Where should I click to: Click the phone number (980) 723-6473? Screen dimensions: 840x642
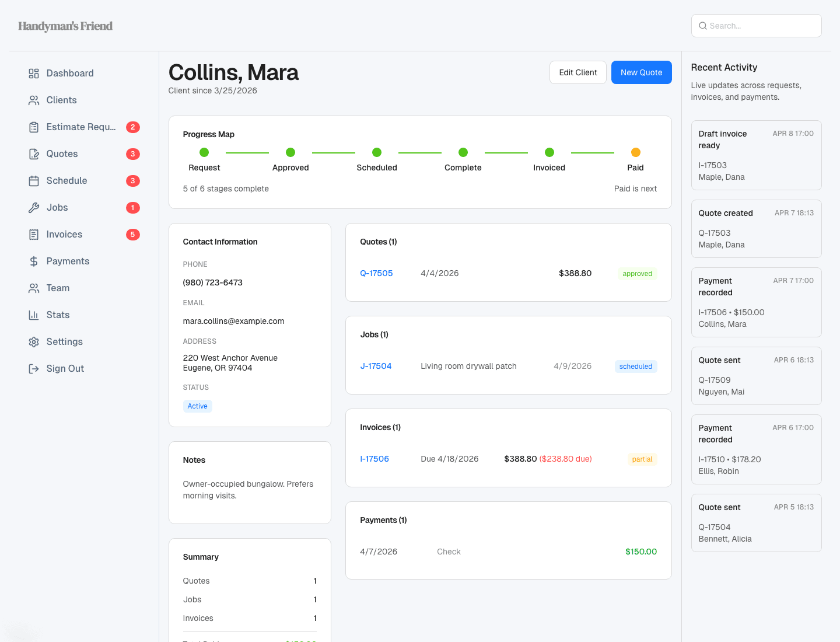213,282
